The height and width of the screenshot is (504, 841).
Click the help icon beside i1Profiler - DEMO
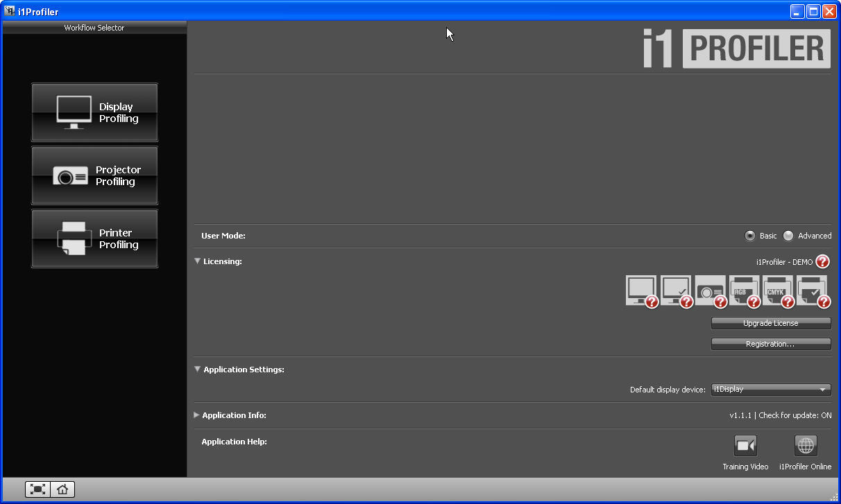(823, 261)
